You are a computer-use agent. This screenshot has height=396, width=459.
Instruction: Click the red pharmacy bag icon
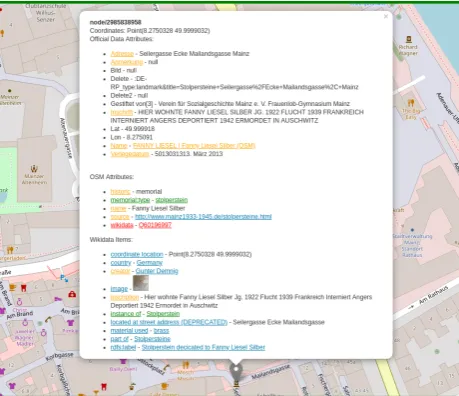pyautogui.click(x=72, y=294)
